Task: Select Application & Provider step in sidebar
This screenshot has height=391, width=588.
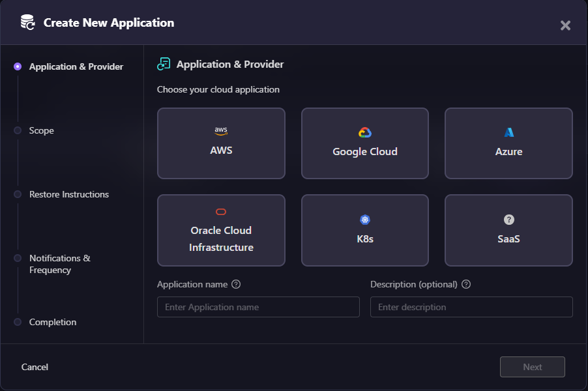Action: tap(76, 66)
